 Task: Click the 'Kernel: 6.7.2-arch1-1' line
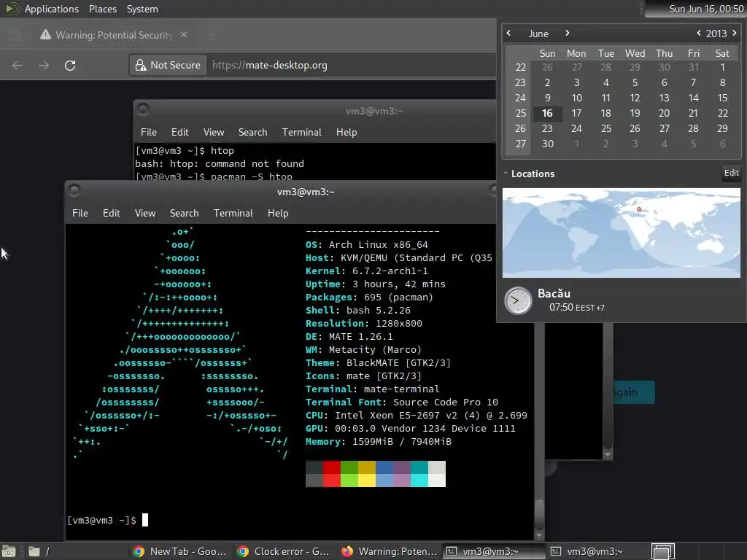click(x=366, y=271)
